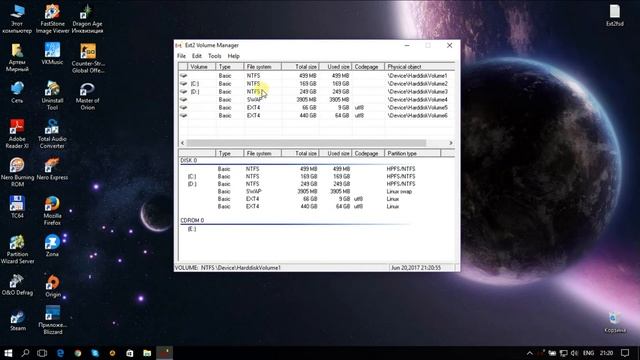Select the Uninstall Tool desktop icon
The image size is (640, 360).
point(52,96)
